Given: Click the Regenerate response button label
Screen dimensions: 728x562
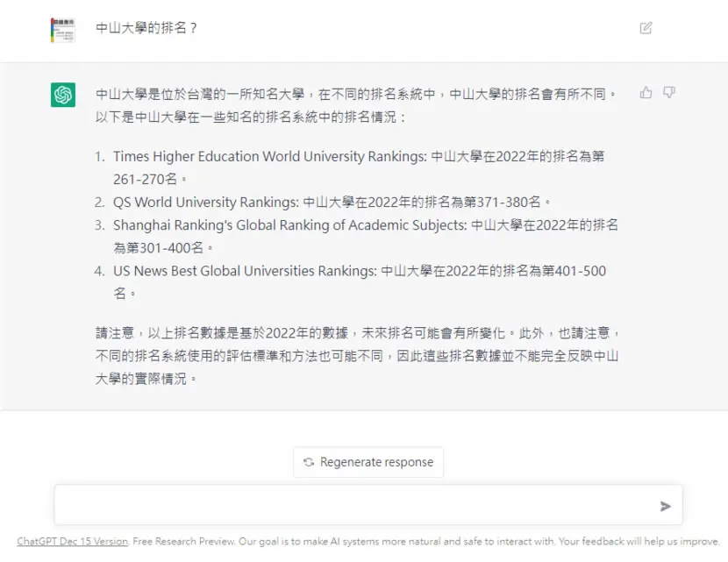Looking at the screenshot, I should (x=376, y=462).
